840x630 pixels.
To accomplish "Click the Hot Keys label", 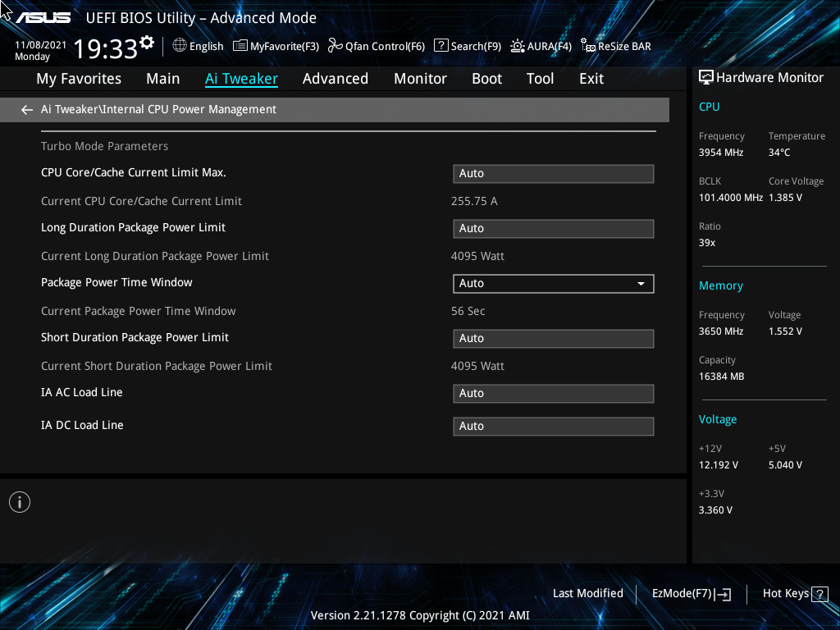I will [x=785, y=594].
